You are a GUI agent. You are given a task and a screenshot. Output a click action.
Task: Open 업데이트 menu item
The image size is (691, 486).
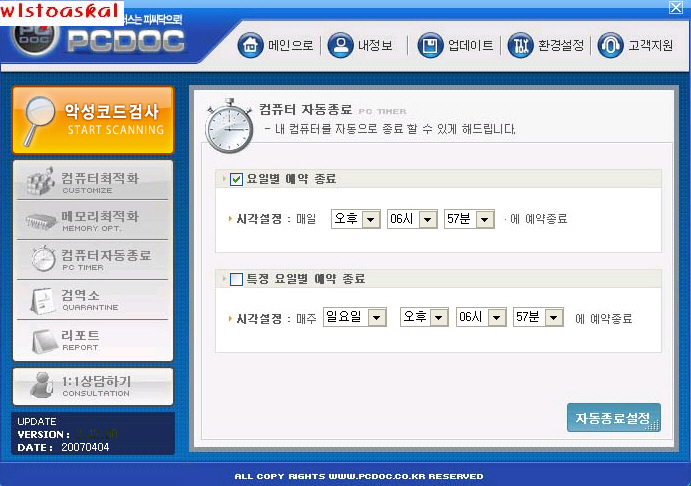point(455,45)
